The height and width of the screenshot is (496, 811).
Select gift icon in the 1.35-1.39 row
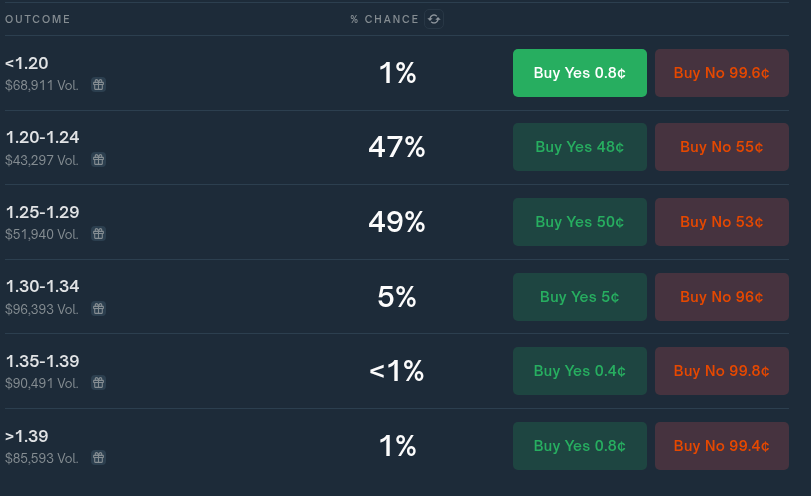[98, 383]
